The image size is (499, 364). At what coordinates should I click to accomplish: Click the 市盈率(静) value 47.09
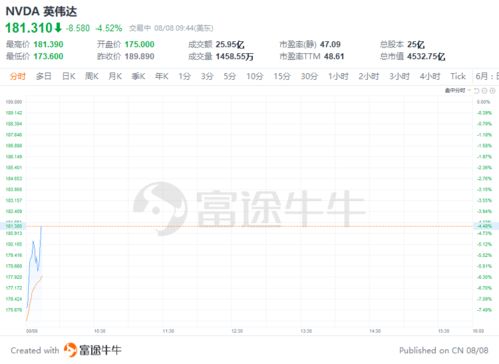pos(330,44)
